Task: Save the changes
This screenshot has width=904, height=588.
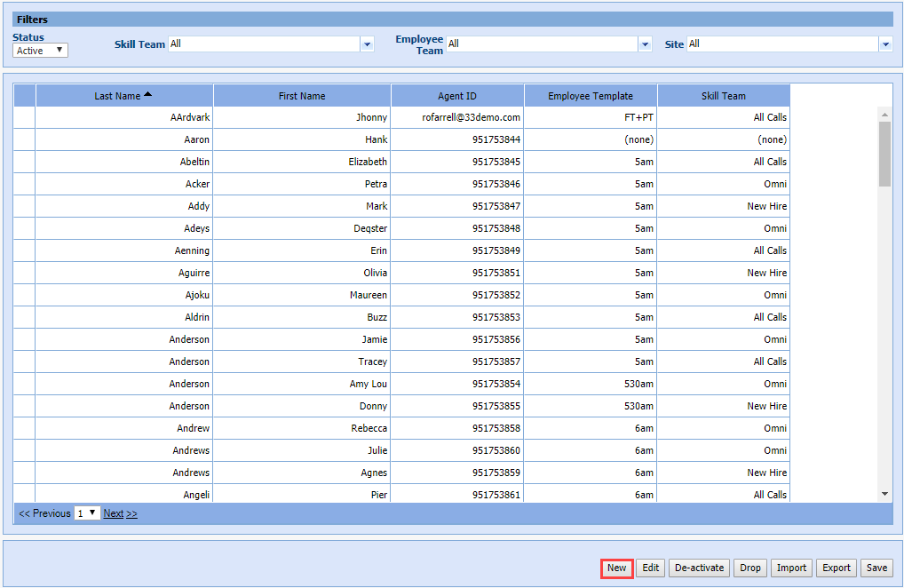Action: pos(876,568)
